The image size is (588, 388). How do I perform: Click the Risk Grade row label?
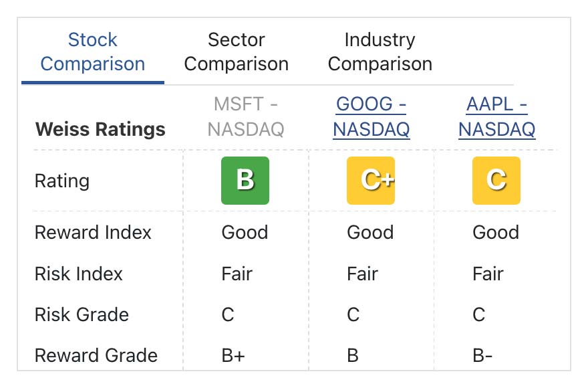[x=82, y=314]
